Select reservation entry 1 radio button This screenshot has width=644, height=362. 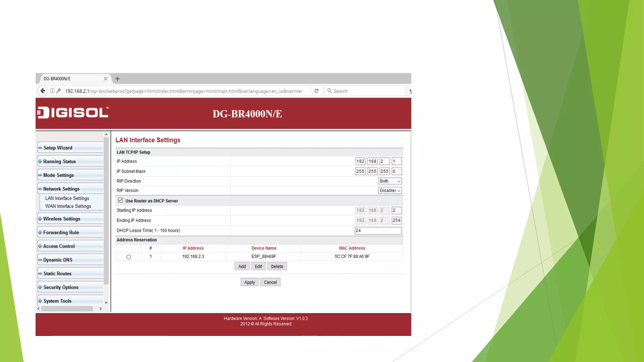(x=129, y=257)
